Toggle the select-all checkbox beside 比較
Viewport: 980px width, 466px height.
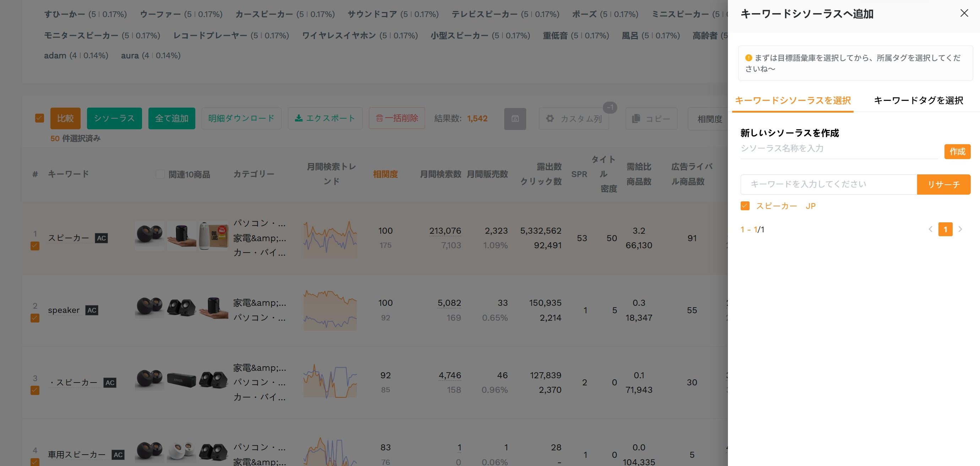point(39,118)
